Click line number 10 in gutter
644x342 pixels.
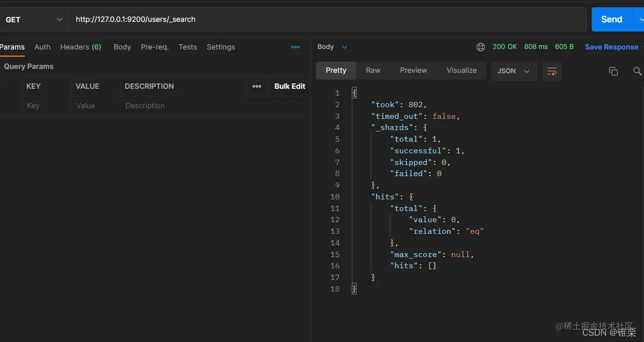click(x=335, y=197)
